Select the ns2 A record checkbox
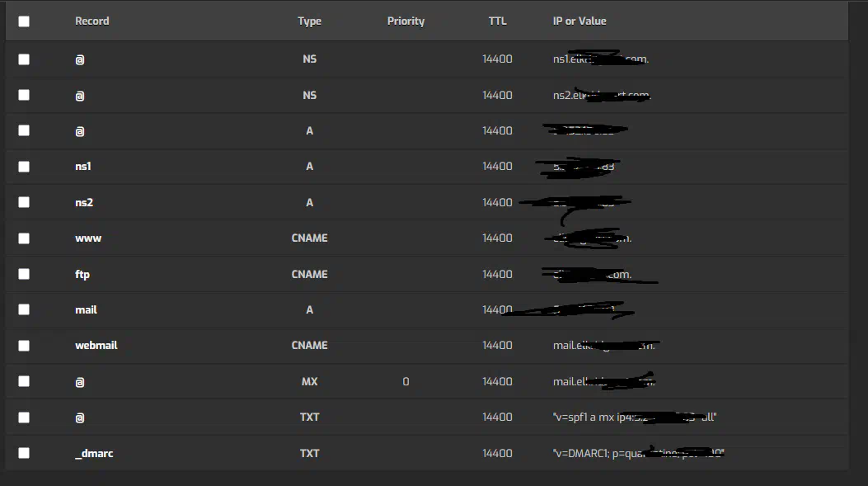The width and height of the screenshot is (868, 486). click(24, 202)
